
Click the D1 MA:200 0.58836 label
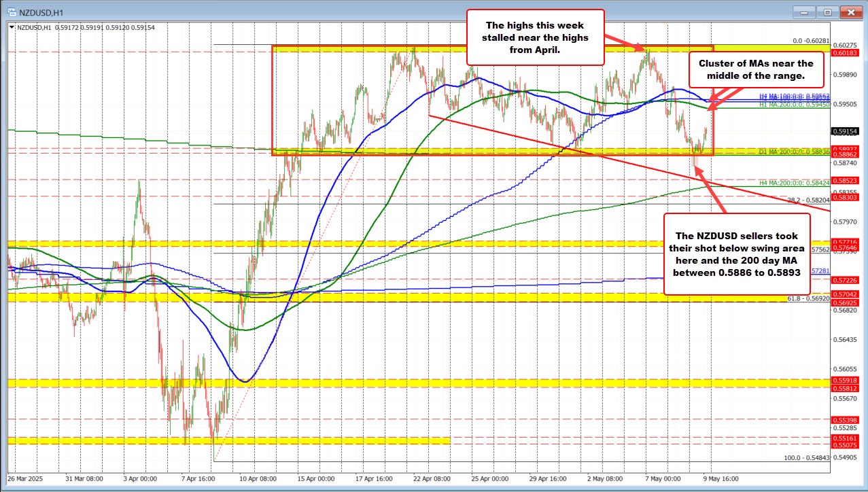point(793,151)
